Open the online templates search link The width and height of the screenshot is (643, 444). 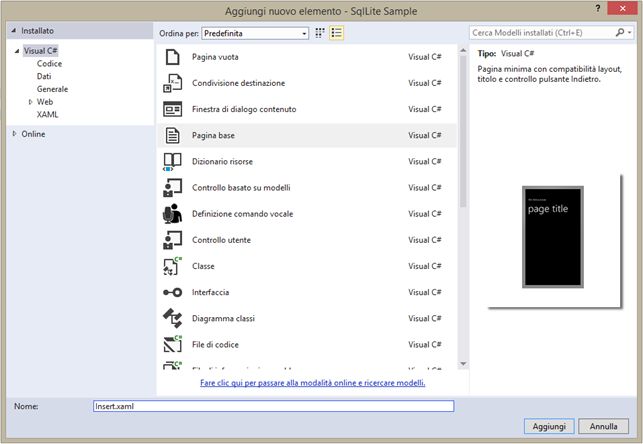tap(312, 383)
